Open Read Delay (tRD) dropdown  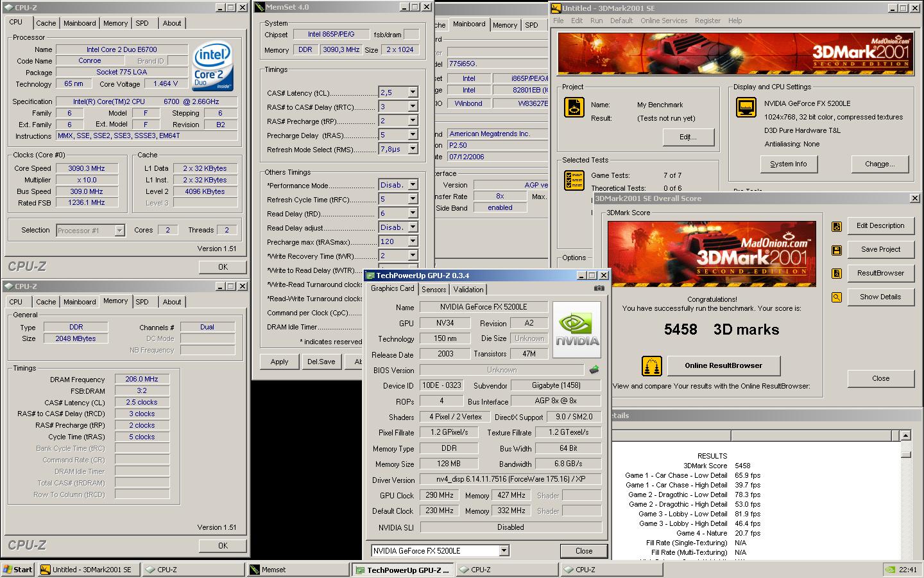point(413,213)
